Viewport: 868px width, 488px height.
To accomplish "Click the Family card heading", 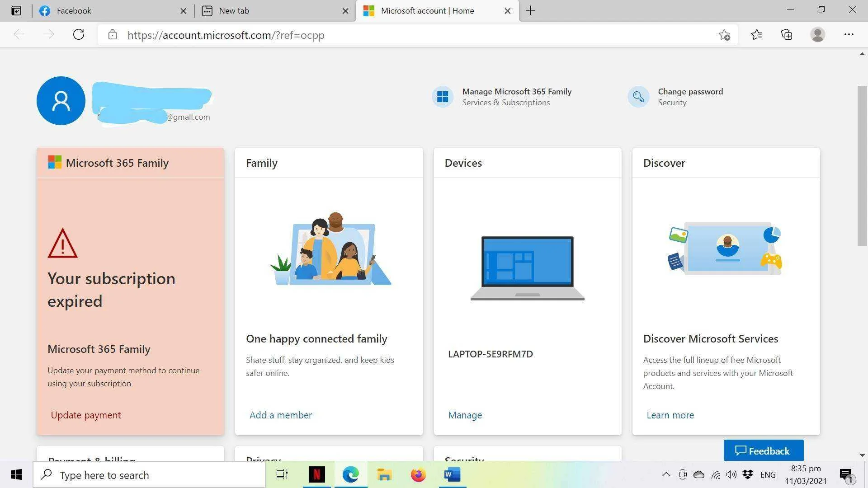I will 262,163.
